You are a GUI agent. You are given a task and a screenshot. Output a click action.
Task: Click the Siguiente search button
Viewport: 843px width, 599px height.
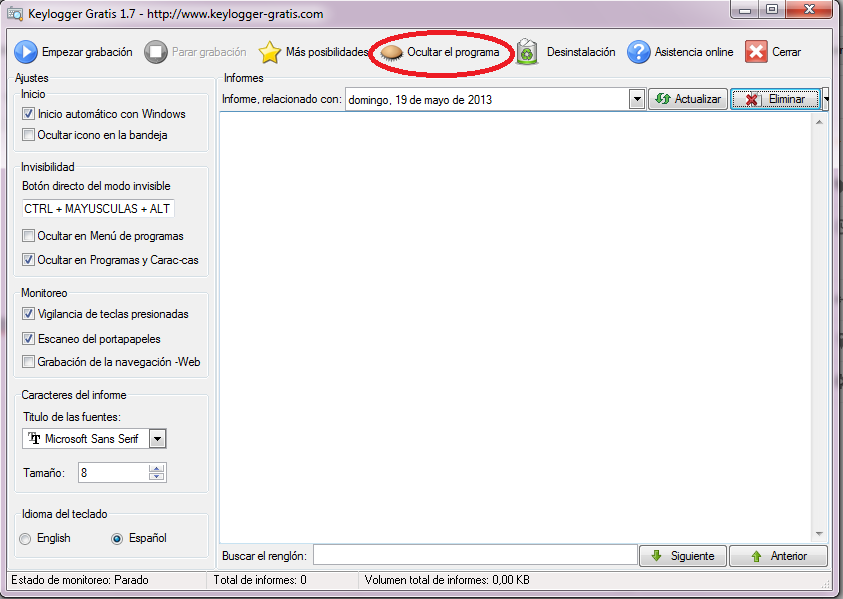click(x=683, y=555)
